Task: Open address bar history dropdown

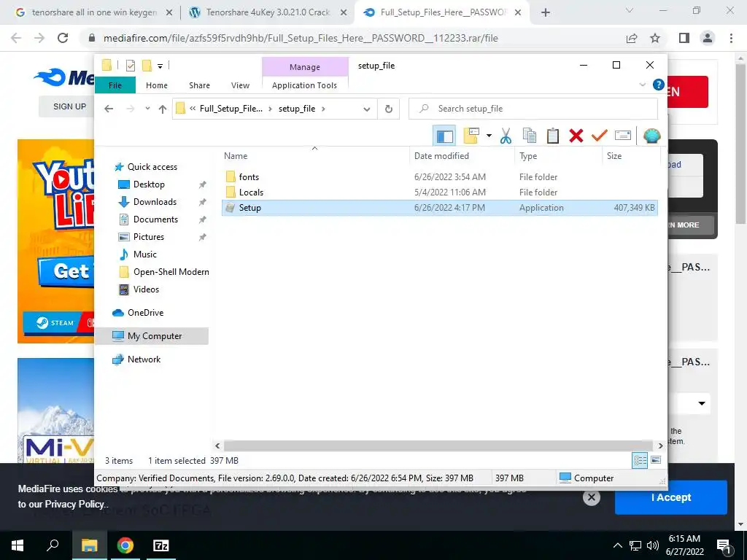Action: click(367, 109)
